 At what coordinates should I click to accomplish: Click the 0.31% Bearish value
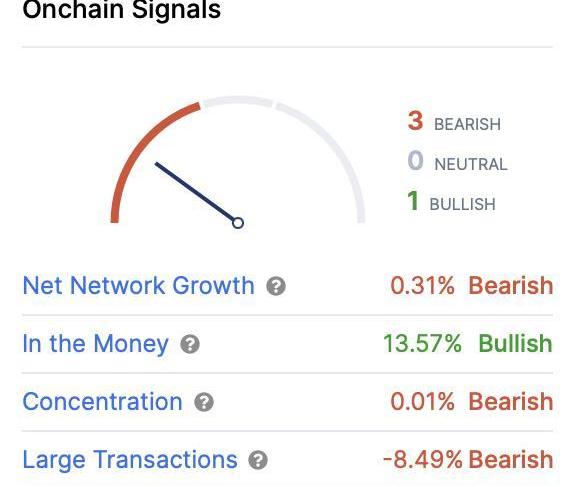click(472, 285)
